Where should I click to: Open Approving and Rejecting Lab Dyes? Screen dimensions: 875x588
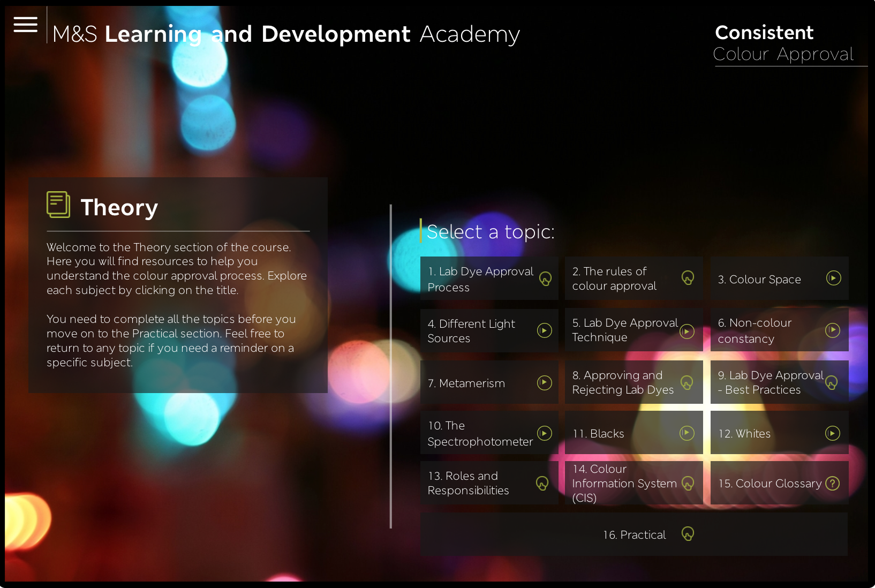pyautogui.click(x=622, y=382)
